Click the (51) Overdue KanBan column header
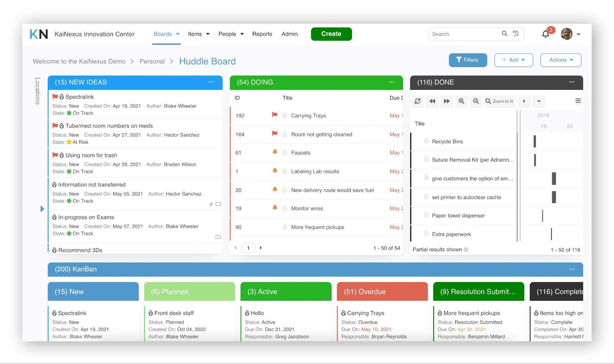 point(382,292)
